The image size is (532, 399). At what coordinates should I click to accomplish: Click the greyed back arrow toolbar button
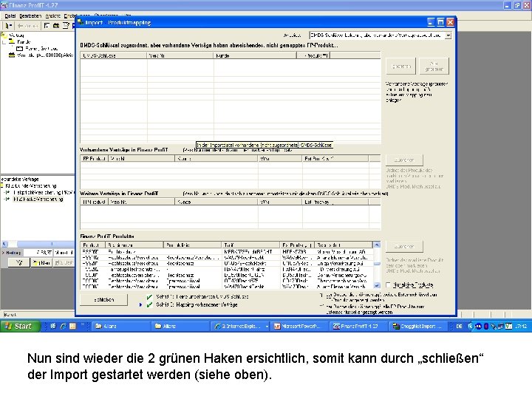tap(27, 25)
